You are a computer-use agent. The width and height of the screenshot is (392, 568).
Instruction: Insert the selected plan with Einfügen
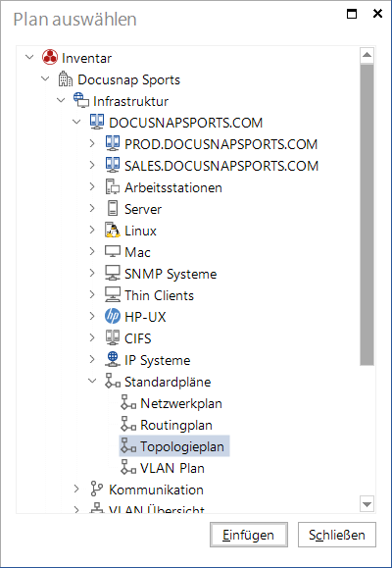pos(249,535)
